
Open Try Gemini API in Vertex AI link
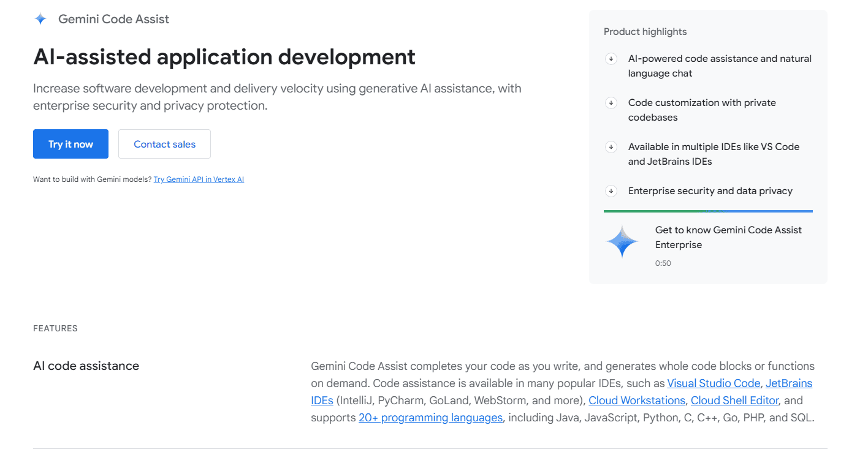199,179
